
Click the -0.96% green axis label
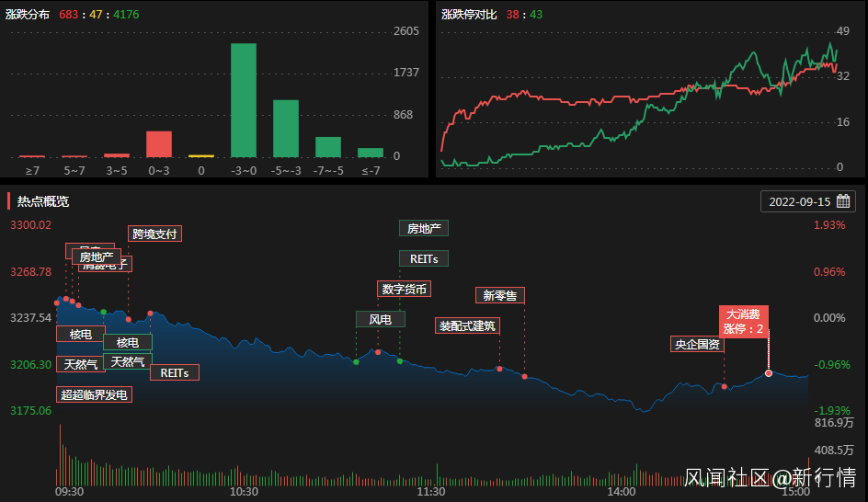pyautogui.click(x=831, y=365)
